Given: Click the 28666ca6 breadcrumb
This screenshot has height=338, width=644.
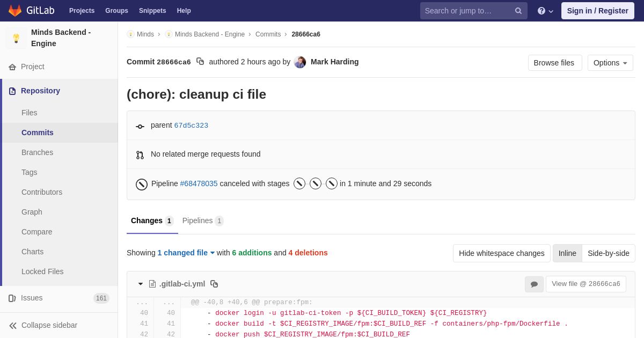Looking at the screenshot, I should click(x=306, y=34).
